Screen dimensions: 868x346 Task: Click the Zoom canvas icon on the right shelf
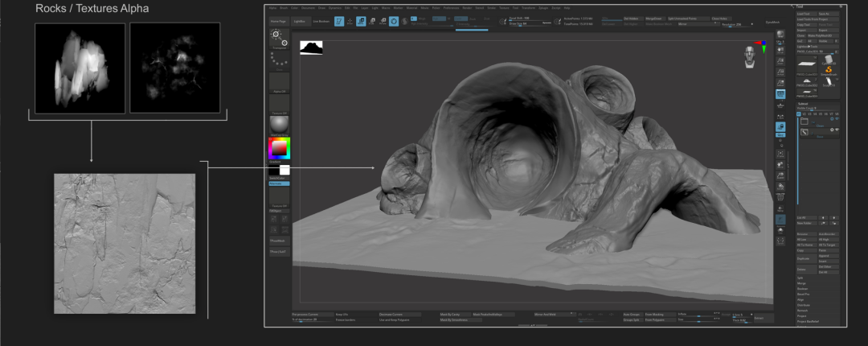780,61
